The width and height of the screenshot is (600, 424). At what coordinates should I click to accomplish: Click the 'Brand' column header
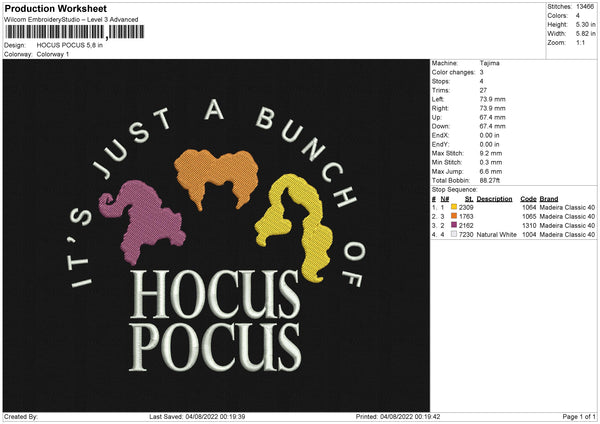(x=549, y=199)
